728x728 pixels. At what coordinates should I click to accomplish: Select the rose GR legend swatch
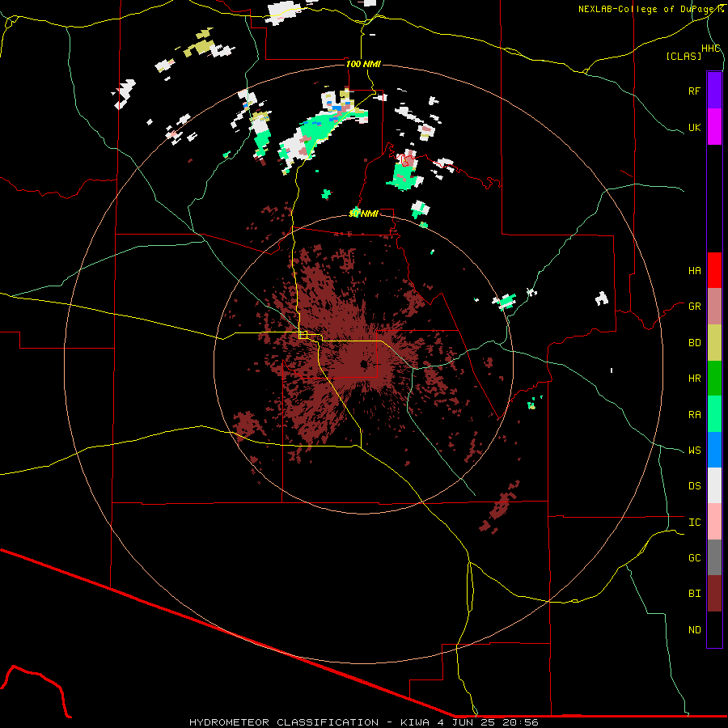click(714, 307)
